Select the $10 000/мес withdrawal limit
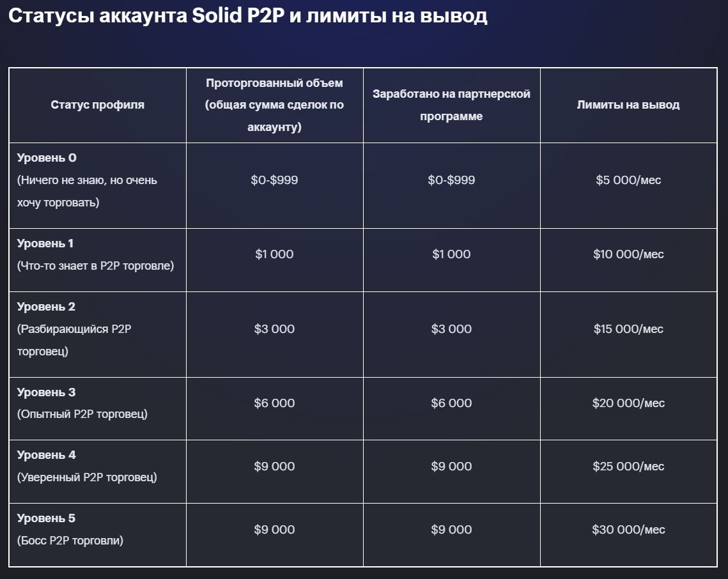 click(x=629, y=254)
